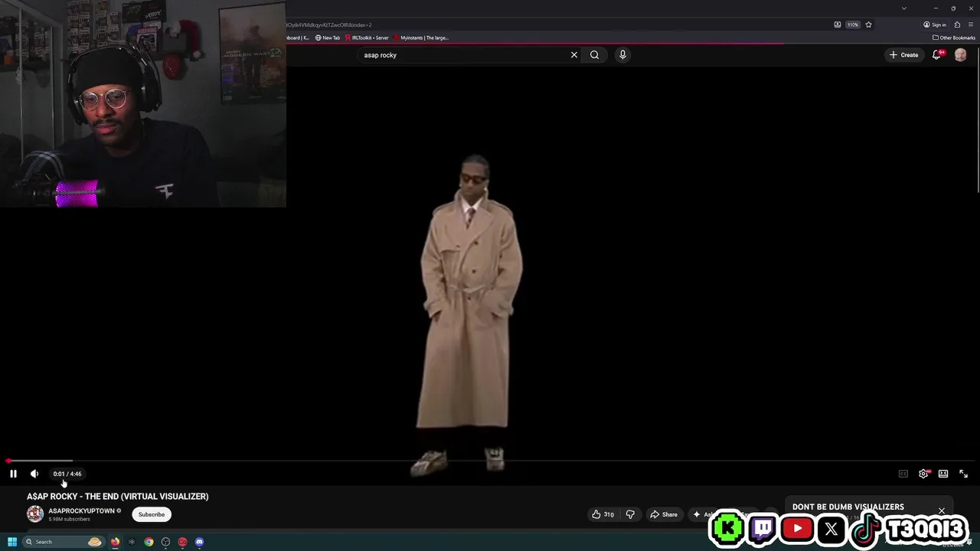Viewport: 980px width, 551px height.
Task: Submit search with the magnifier icon
Action: point(594,55)
